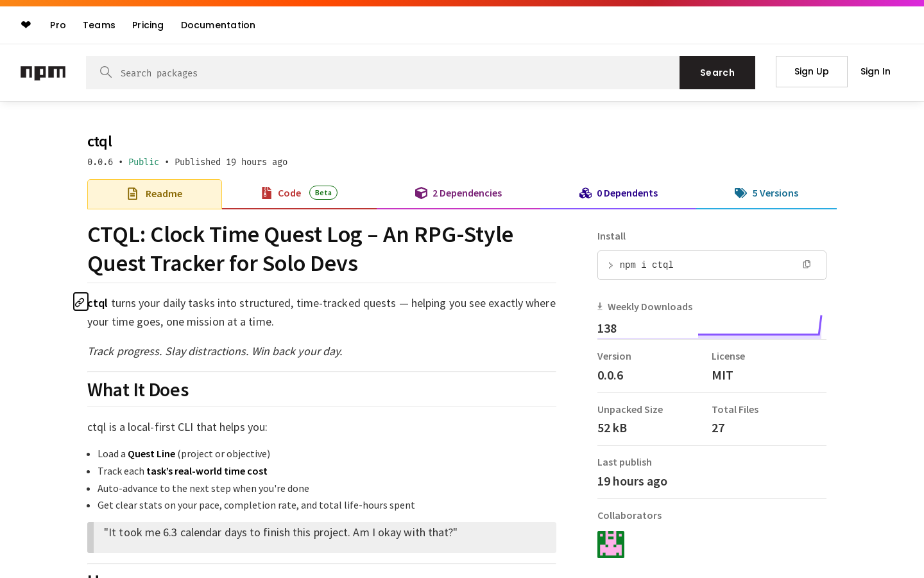Click the Search button
The width and height of the screenshot is (924, 578).
[x=717, y=73]
